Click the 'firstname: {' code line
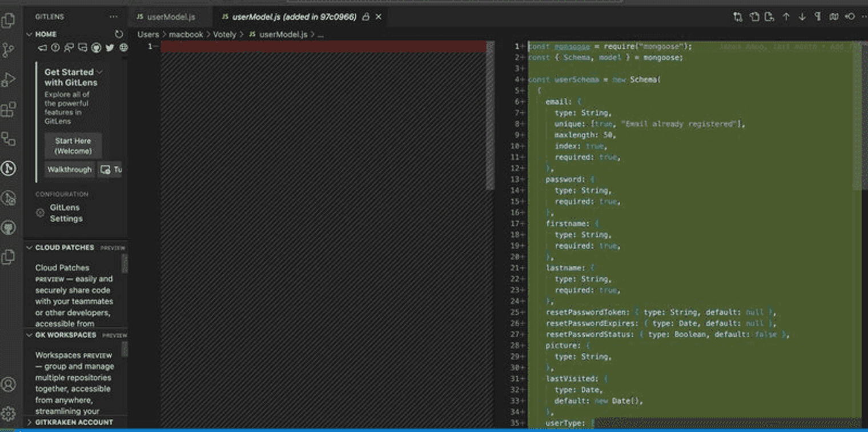The width and height of the screenshot is (868, 432). tap(572, 223)
